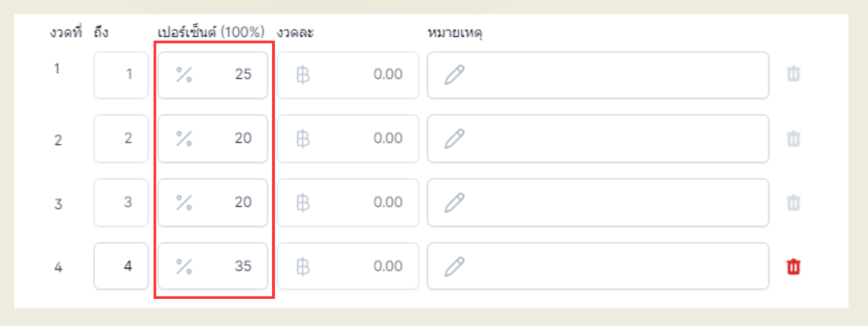Image resolution: width=868 pixels, height=326 pixels.
Task: Click the pencil icon in row 2 note field
Action: [454, 139]
